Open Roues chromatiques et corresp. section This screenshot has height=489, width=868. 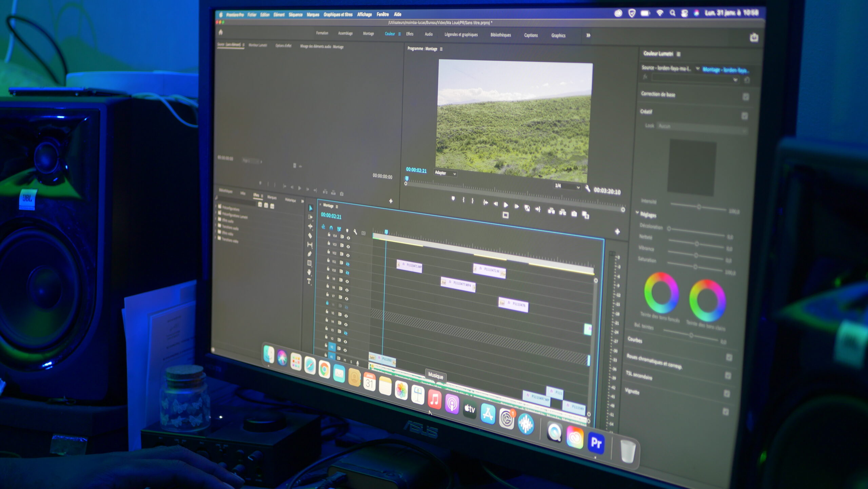[654, 361]
